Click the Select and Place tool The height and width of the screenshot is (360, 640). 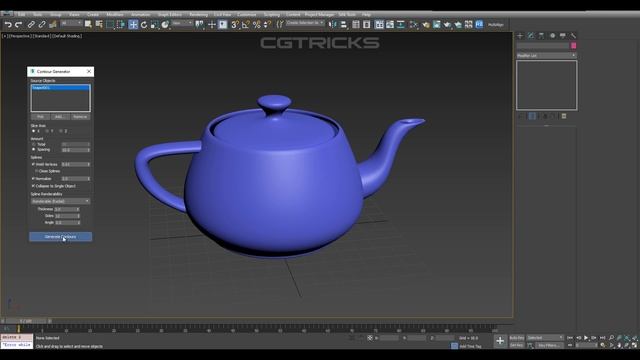pos(165,25)
